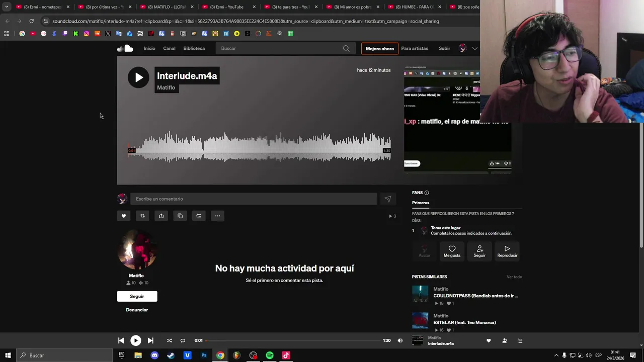Add the track to next up queue icon
Image resolution: width=644 pixels, height=362 pixels.
[199, 216]
